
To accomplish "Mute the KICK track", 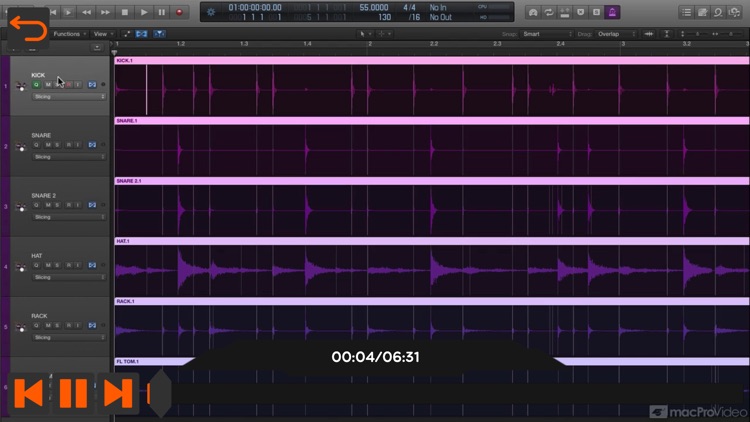I will coord(48,85).
